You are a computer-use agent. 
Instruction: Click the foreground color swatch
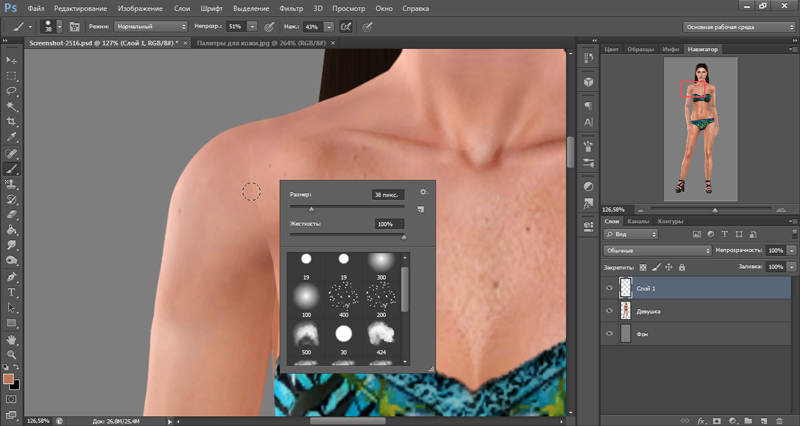coord(8,379)
